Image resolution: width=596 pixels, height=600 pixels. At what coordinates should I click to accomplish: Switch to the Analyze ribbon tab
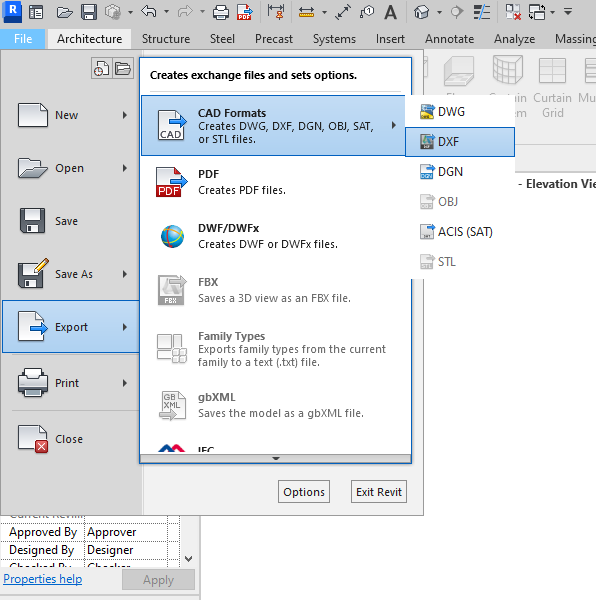coord(515,39)
